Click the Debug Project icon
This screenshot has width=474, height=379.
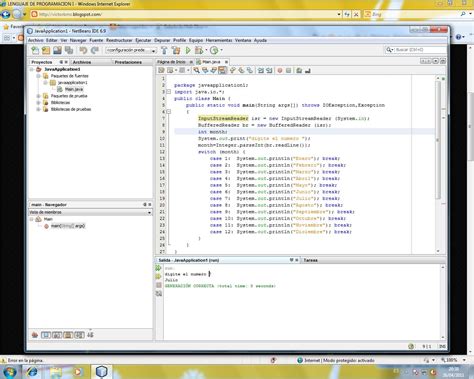199,50
